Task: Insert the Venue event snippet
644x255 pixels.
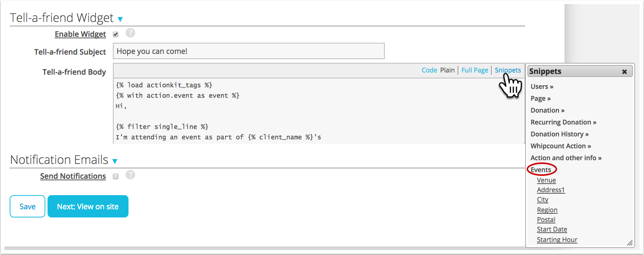Action: (546, 180)
